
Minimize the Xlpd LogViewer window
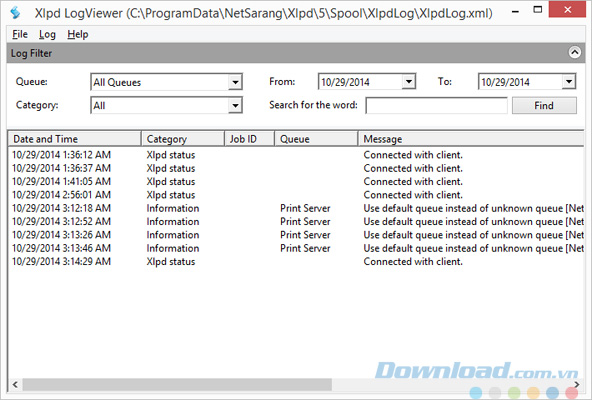pyautogui.click(x=515, y=11)
